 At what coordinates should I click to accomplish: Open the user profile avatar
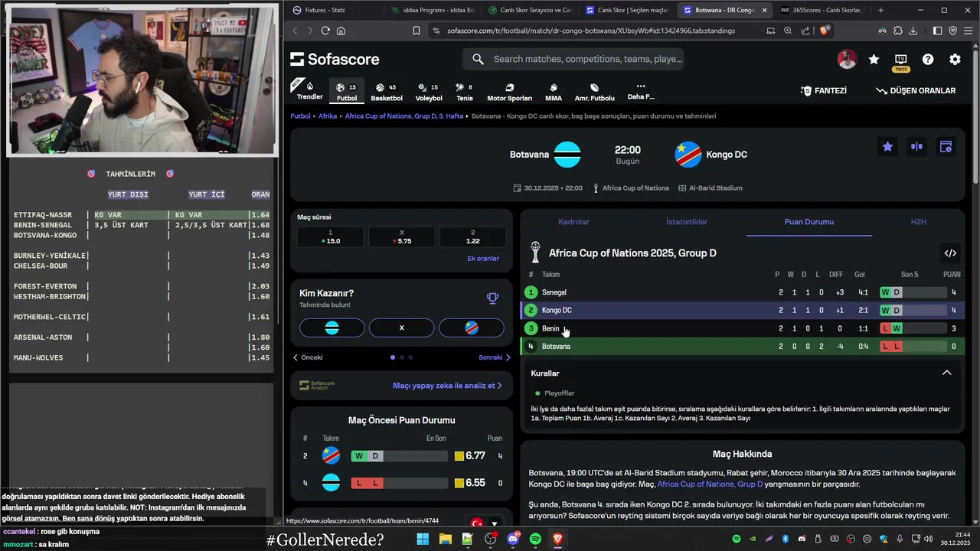(x=847, y=59)
